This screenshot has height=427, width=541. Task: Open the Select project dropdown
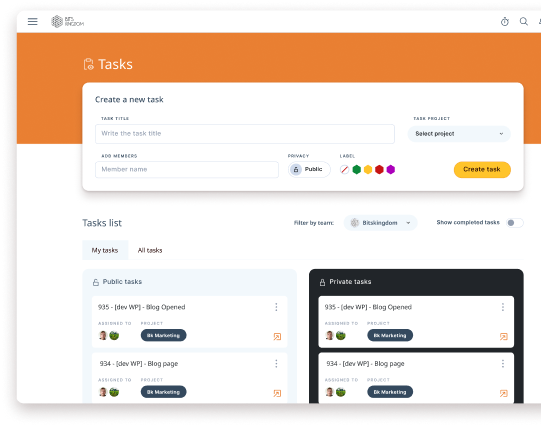coord(459,134)
